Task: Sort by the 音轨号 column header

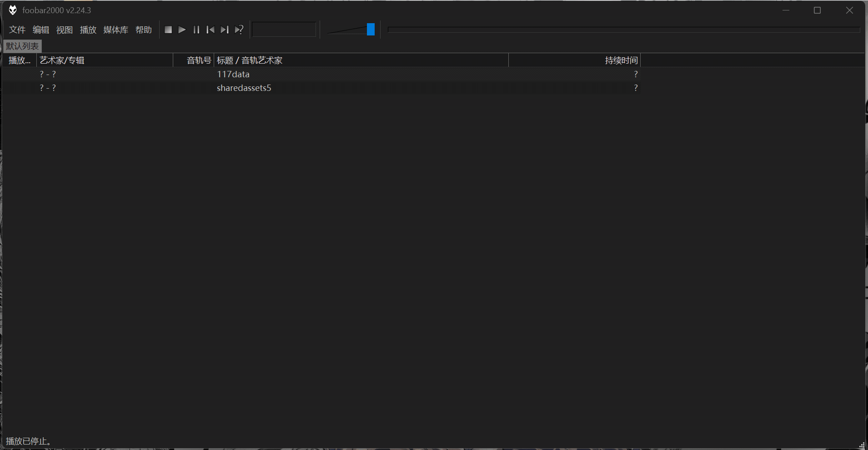Action: pyautogui.click(x=194, y=60)
